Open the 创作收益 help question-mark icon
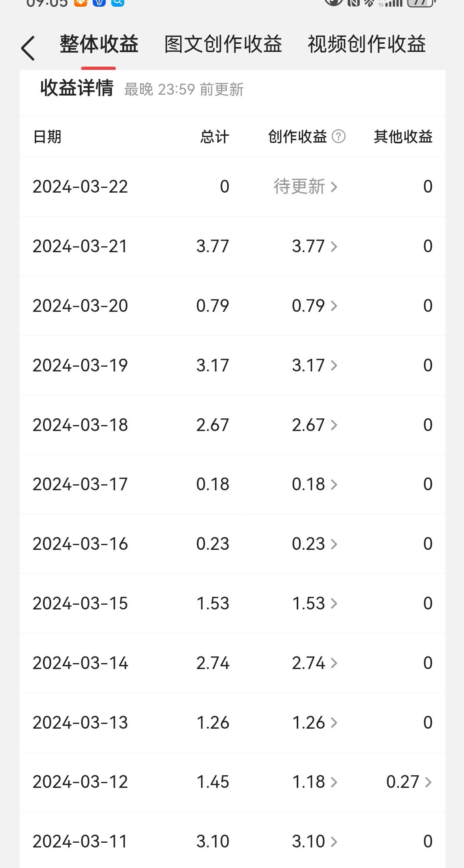The image size is (464, 868). 339,137
